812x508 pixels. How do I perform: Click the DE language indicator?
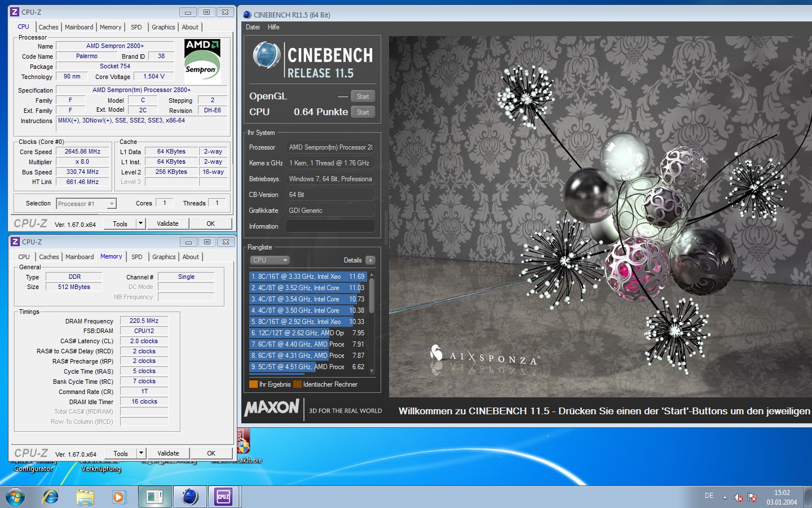tap(709, 496)
